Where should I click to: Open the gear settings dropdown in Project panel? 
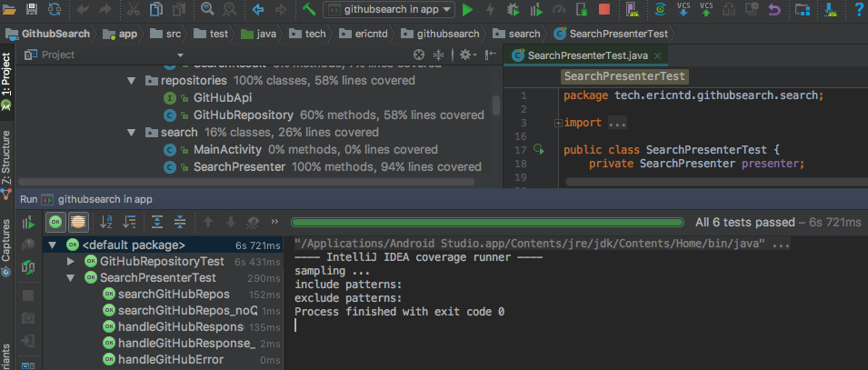tap(468, 55)
